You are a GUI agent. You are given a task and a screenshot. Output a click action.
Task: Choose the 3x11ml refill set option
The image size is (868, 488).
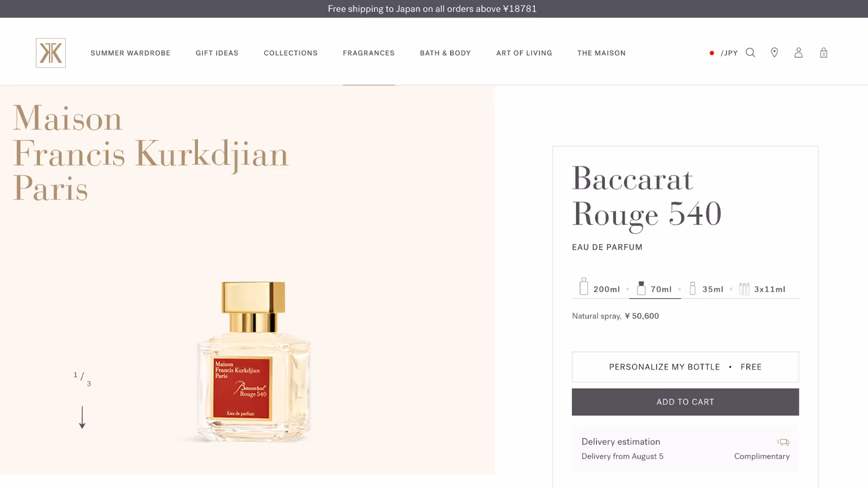[x=762, y=288]
